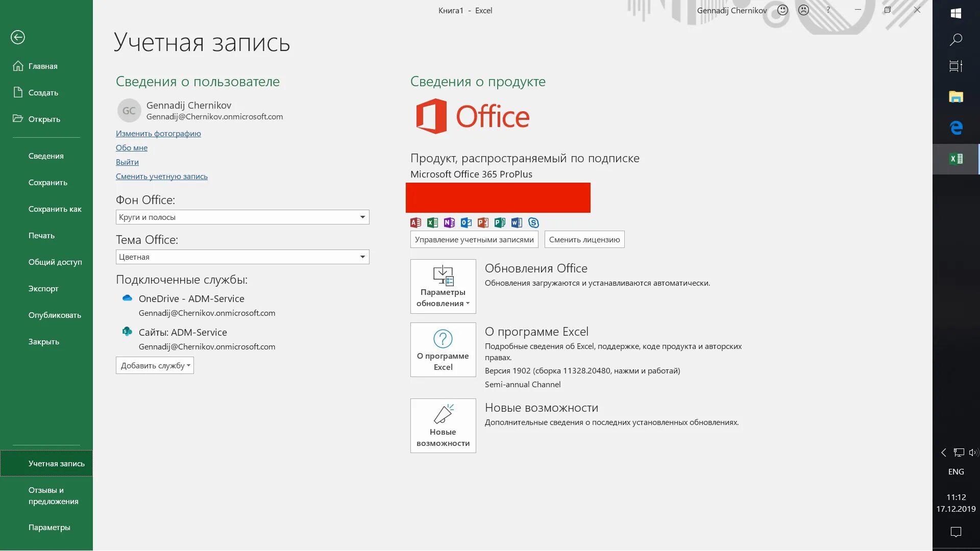This screenshot has height=551, width=980.
Task: Open the Windows Start button
Action: (x=956, y=13)
